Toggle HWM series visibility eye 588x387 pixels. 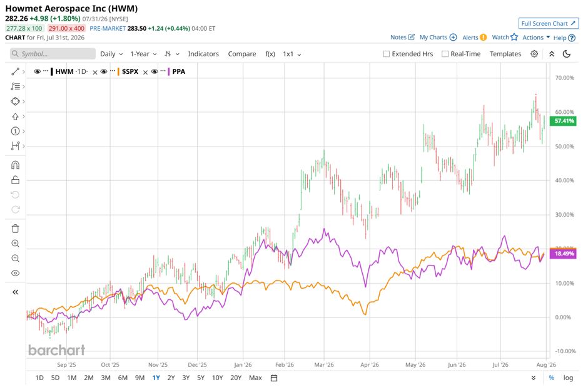point(37,71)
